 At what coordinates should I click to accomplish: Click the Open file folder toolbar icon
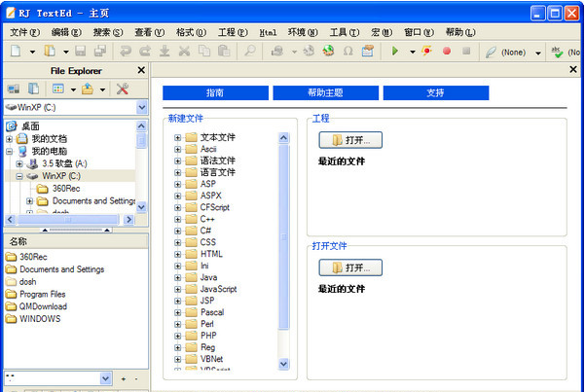pyautogui.click(x=50, y=51)
